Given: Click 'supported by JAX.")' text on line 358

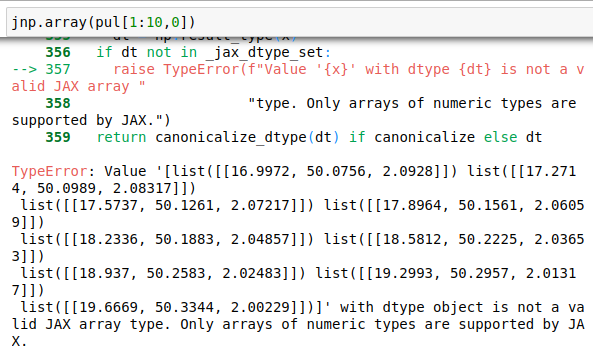Looking at the screenshot, I should [x=91, y=120].
